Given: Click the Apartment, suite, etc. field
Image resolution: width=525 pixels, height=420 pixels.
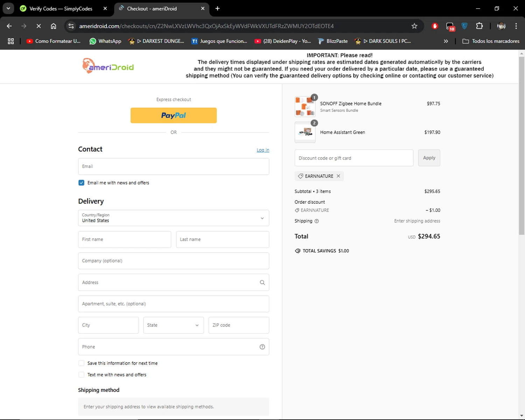Looking at the screenshot, I should point(174,304).
